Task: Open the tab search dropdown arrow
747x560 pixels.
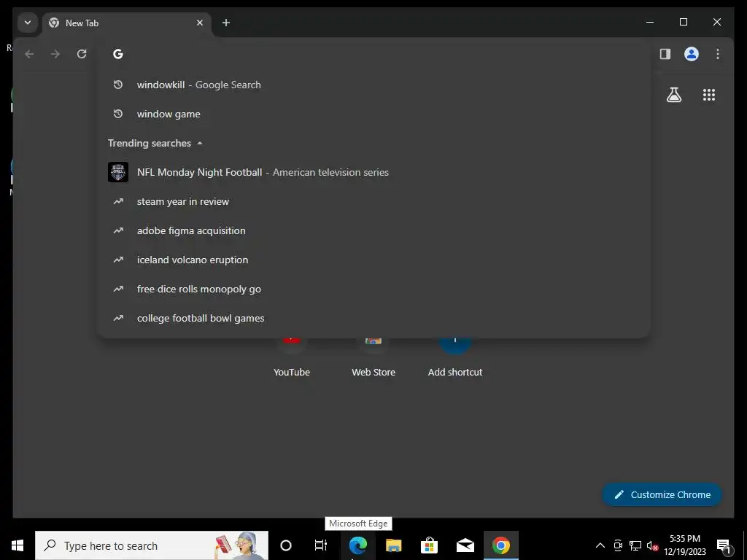Action: tap(28, 23)
